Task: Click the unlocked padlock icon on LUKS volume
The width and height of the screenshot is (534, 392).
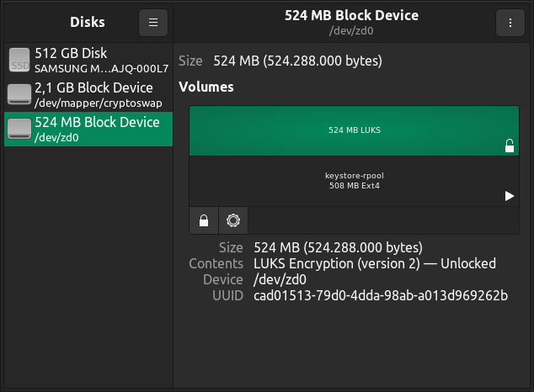Action: coord(509,146)
